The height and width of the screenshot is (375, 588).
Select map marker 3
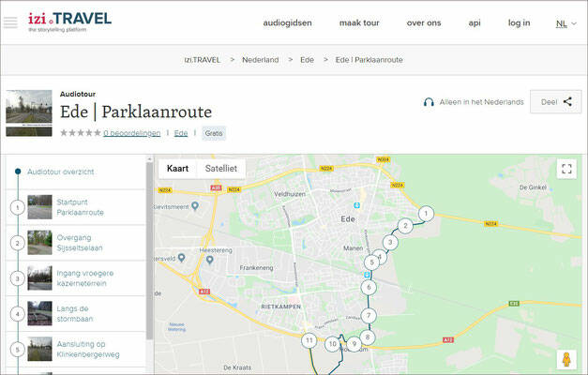(390, 242)
